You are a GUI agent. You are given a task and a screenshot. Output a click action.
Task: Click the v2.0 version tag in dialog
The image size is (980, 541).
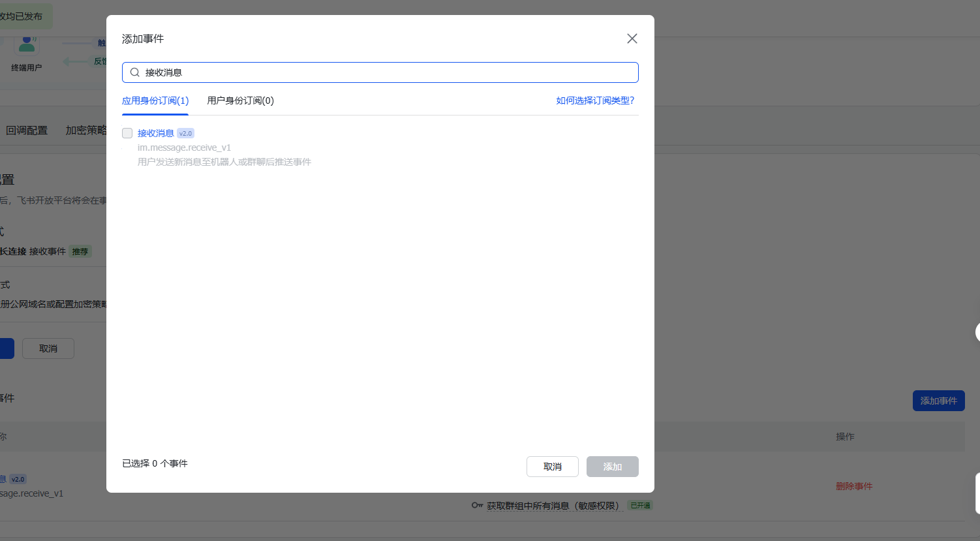tap(185, 133)
